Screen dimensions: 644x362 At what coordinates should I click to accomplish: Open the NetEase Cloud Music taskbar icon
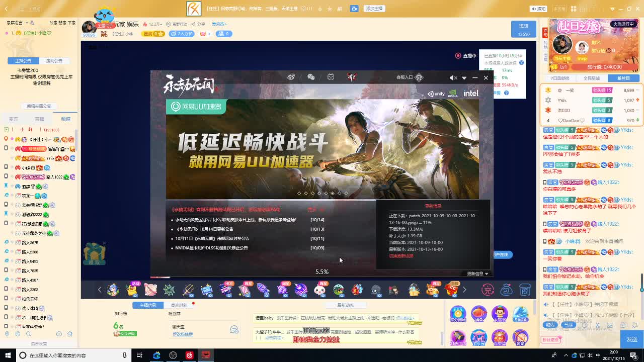189,355
